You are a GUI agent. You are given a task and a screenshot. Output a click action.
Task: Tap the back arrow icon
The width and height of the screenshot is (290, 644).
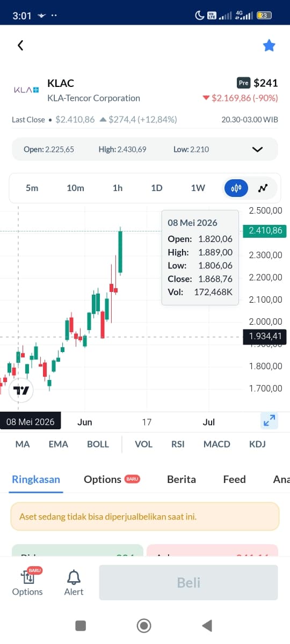pos(20,46)
